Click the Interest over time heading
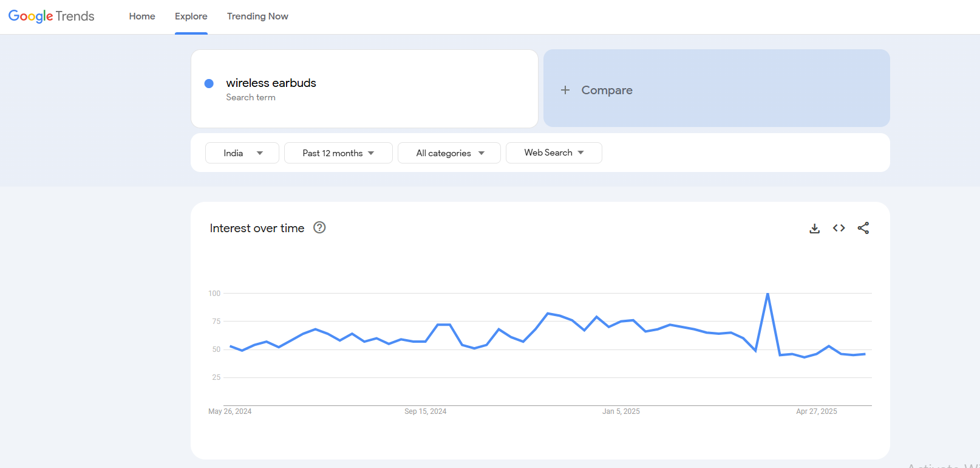 (x=257, y=228)
